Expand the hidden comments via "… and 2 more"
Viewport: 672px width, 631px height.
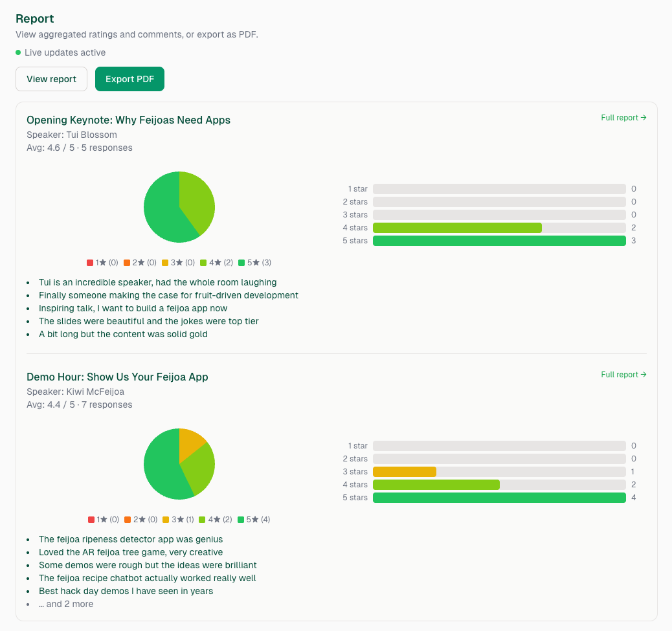[x=66, y=604]
